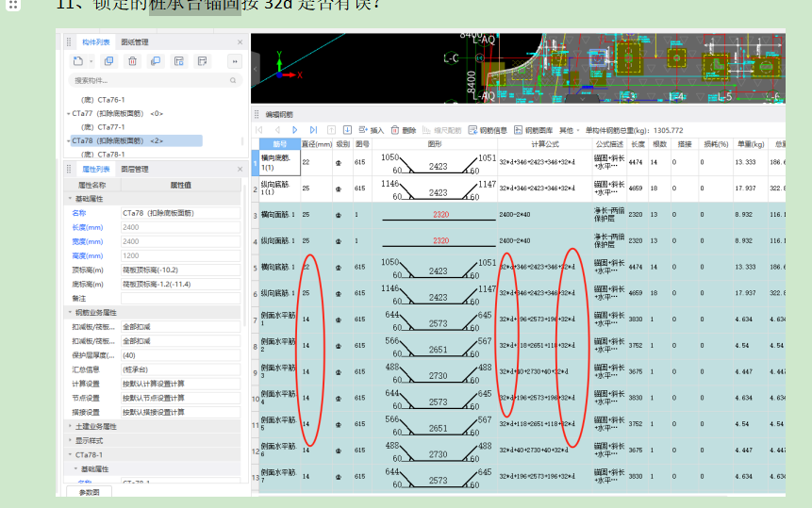The height and width of the screenshot is (508, 812).
Task: Select tree item (底) CTa76-1
Action: pos(103,99)
